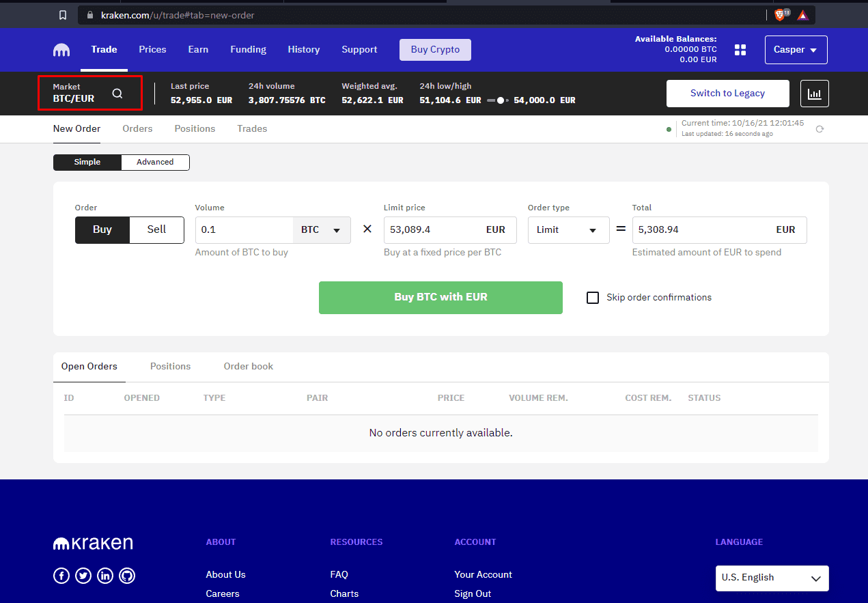Expand the Casper account menu
Viewport: 868px width, 603px height.
point(796,50)
